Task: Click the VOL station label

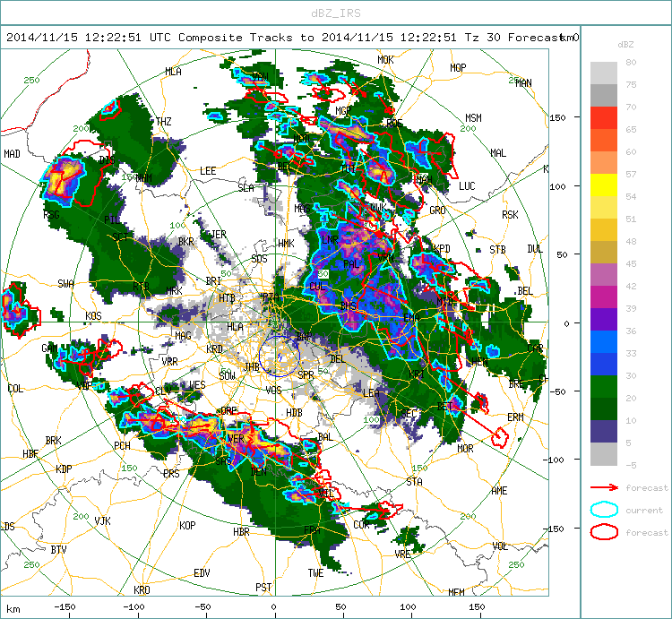Action: pyautogui.click(x=500, y=546)
